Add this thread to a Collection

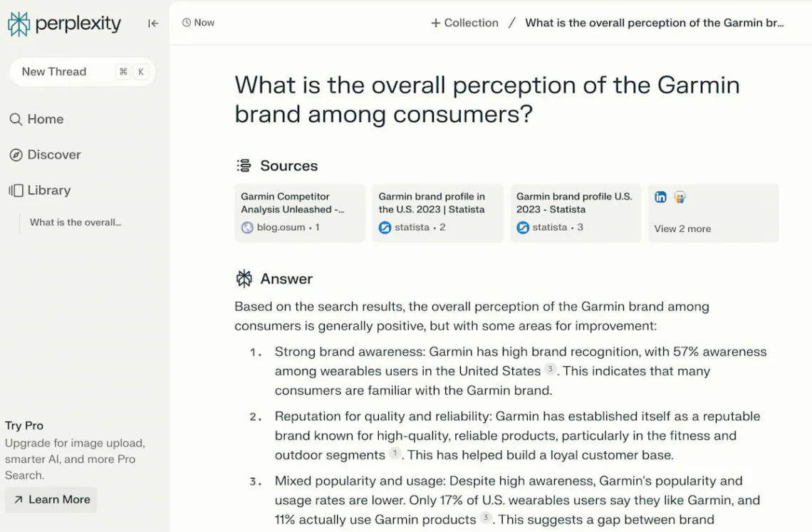click(x=464, y=22)
